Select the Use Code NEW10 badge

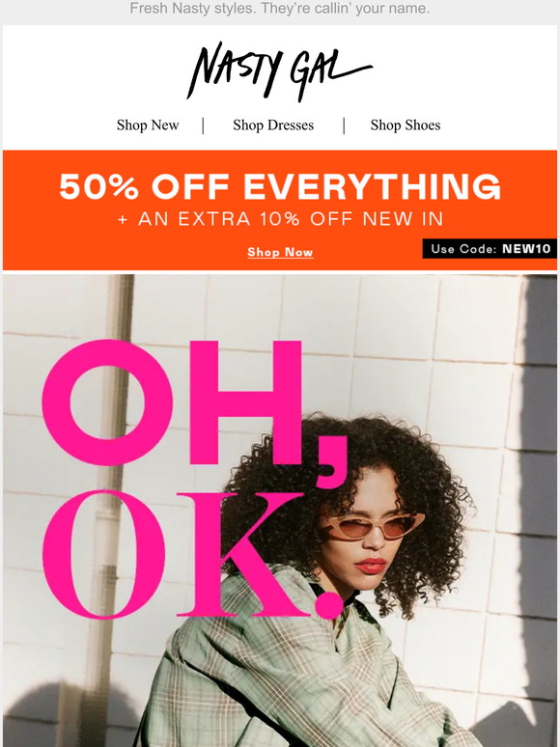[490, 249]
